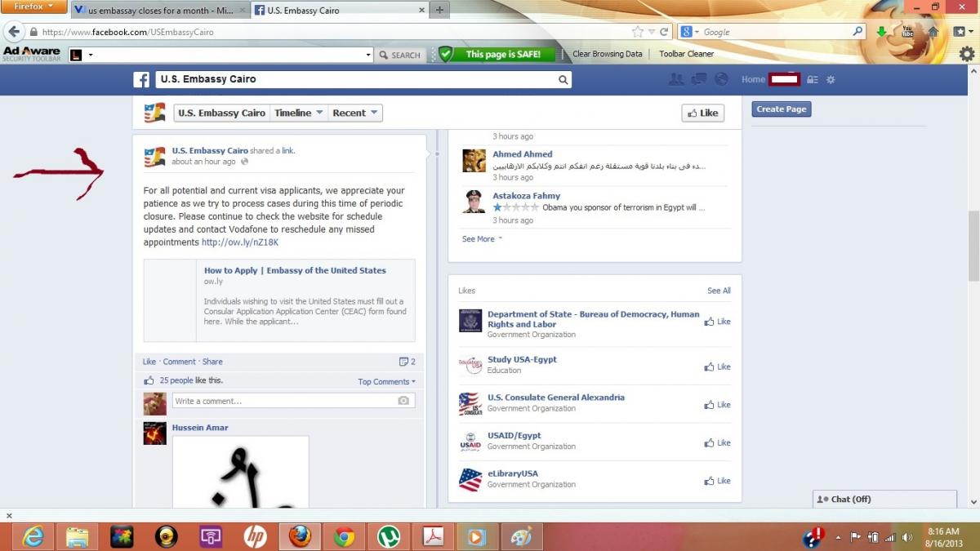This screenshot has height=551, width=980.
Task: Open HP application from taskbar
Action: 255,536
